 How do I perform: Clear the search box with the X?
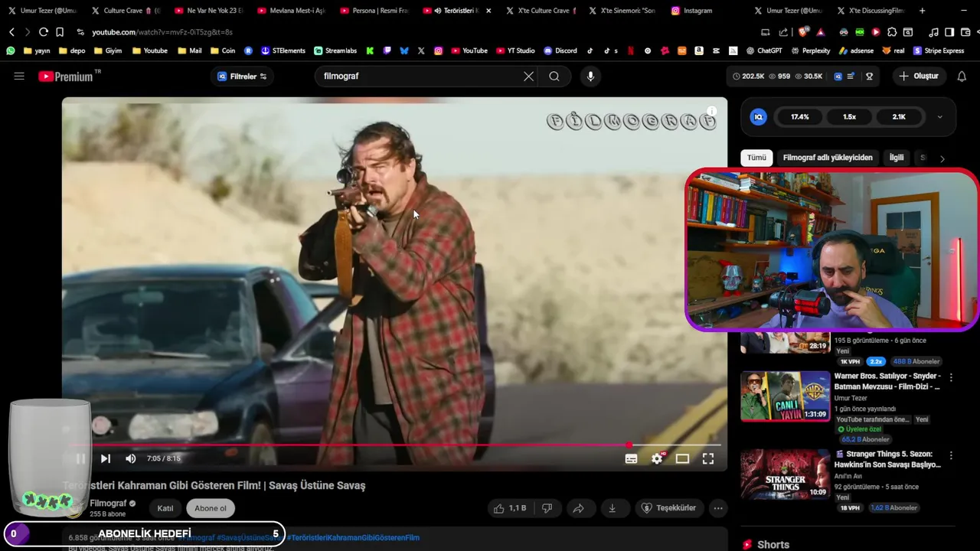coord(528,77)
